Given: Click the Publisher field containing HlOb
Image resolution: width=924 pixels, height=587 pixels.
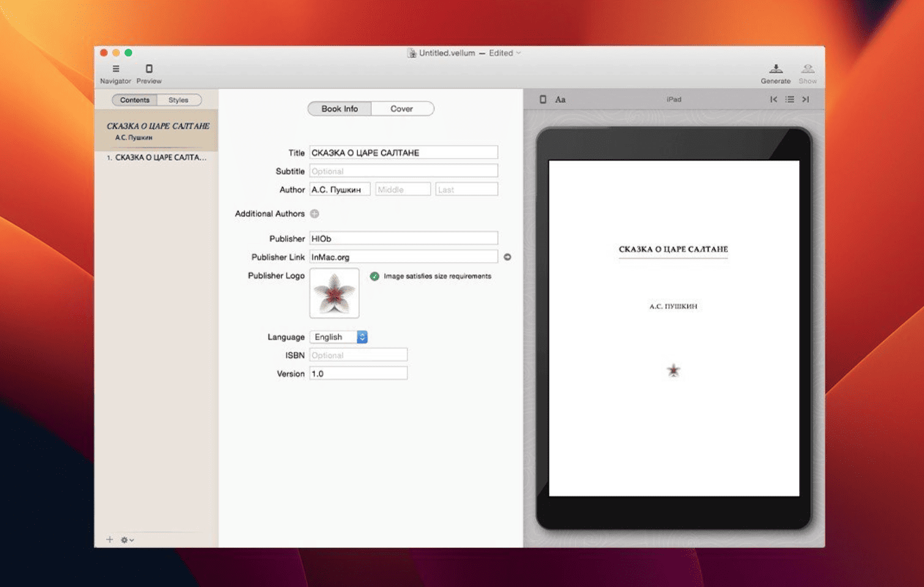Looking at the screenshot, I should point(404,238).
